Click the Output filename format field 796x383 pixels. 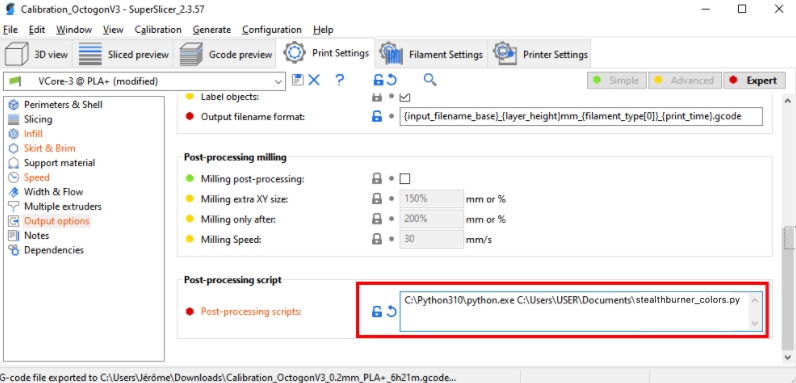581,116
